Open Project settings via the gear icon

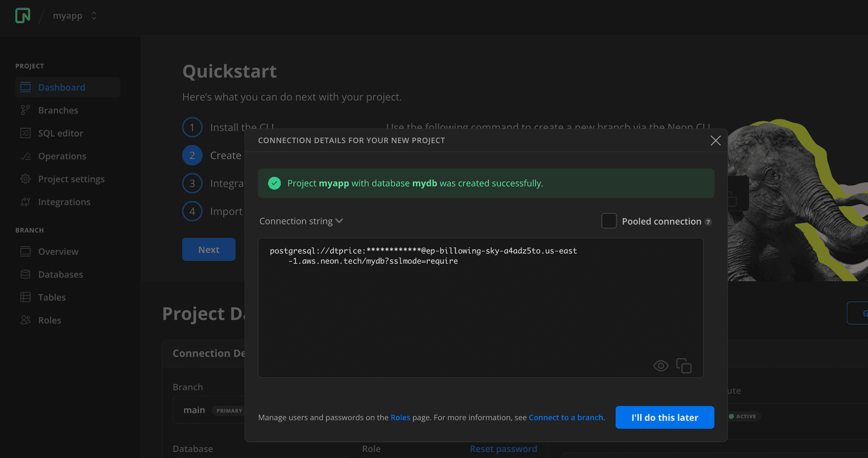[26, 179]
